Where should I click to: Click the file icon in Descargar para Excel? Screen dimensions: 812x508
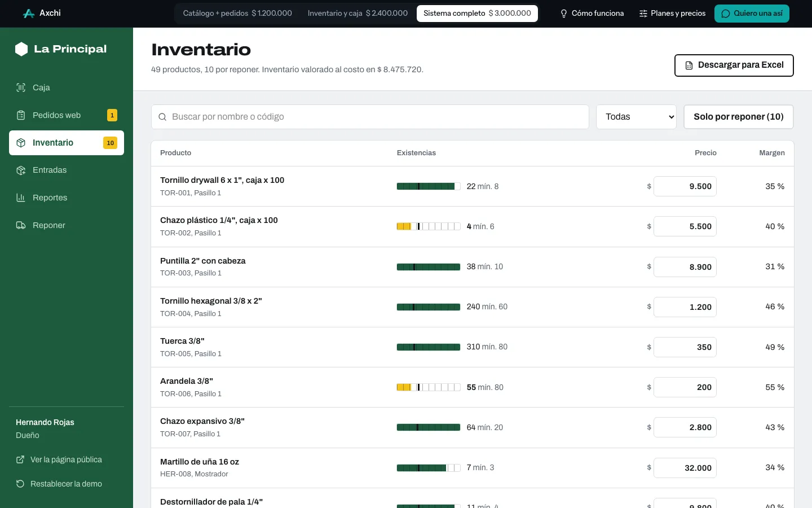click(689, 65)
